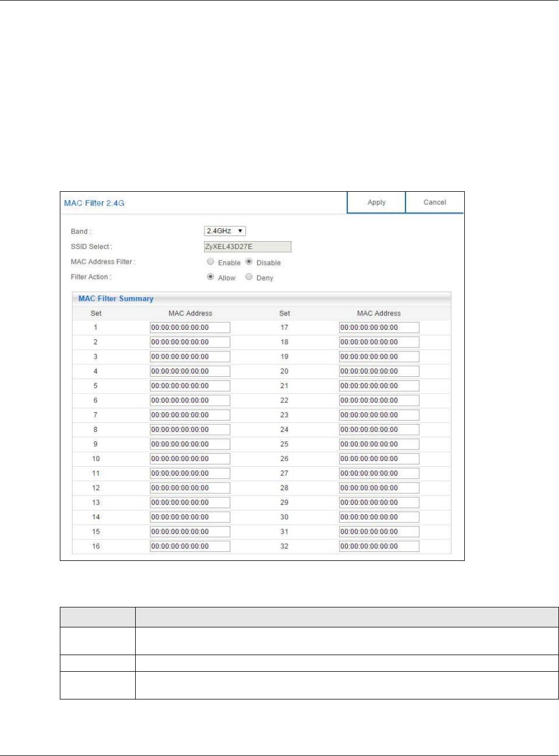The image size is (559, 756).
Task: Click MAC address field for set 5
Action: tap(190, 386)
